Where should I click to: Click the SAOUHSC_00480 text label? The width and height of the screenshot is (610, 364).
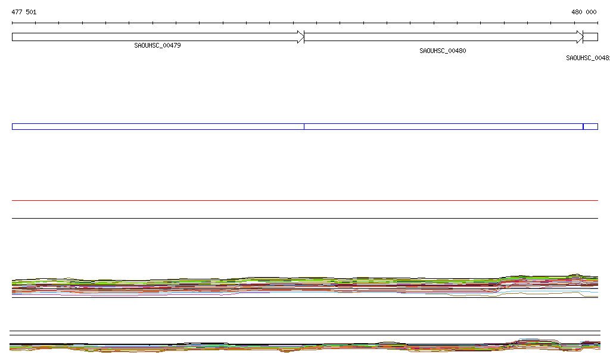click(x=443, y=51)
